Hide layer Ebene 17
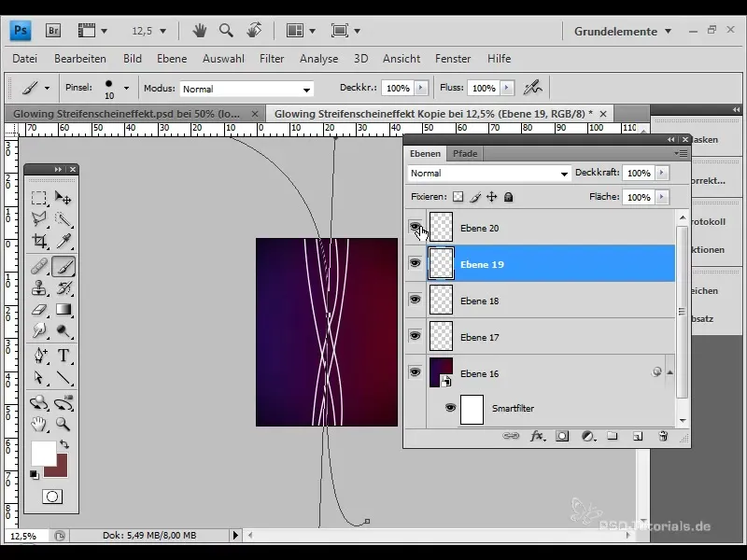This screenshot has width=747, height=560. (416, 336)
